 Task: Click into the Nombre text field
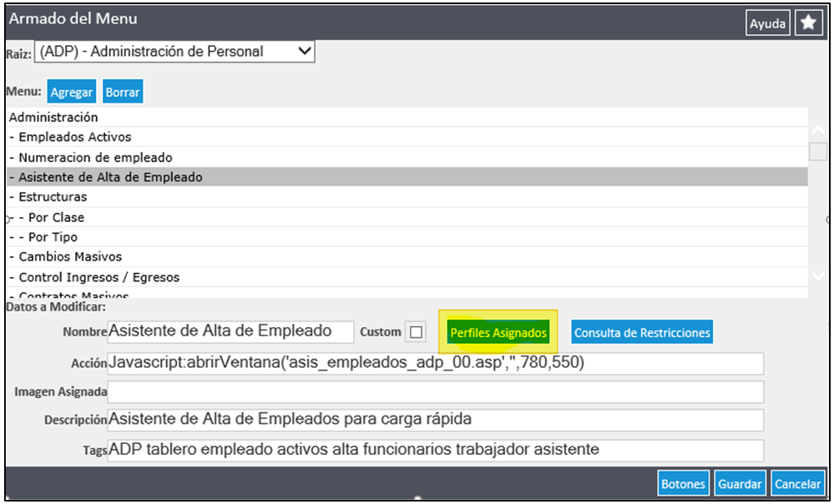230,331
